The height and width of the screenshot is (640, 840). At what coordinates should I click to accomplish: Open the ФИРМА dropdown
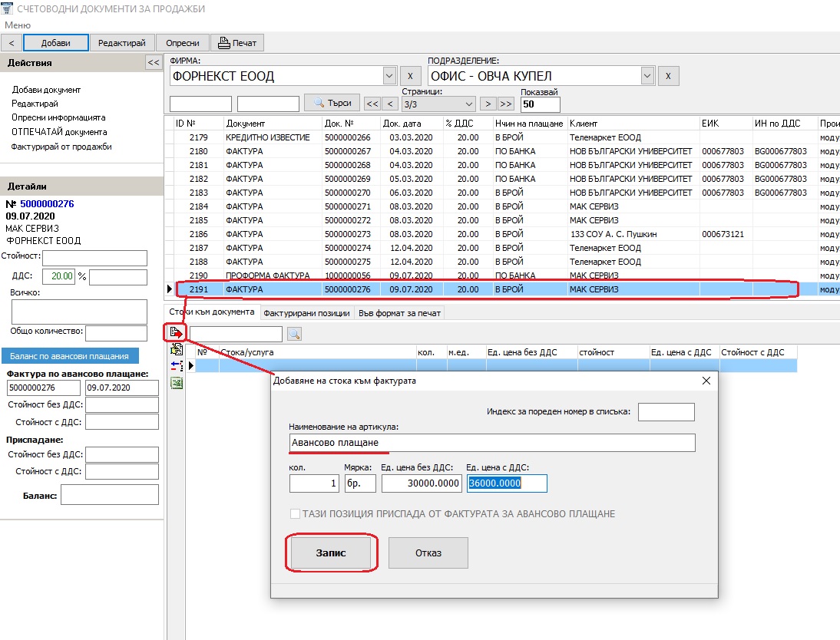(x=389, y=76)
